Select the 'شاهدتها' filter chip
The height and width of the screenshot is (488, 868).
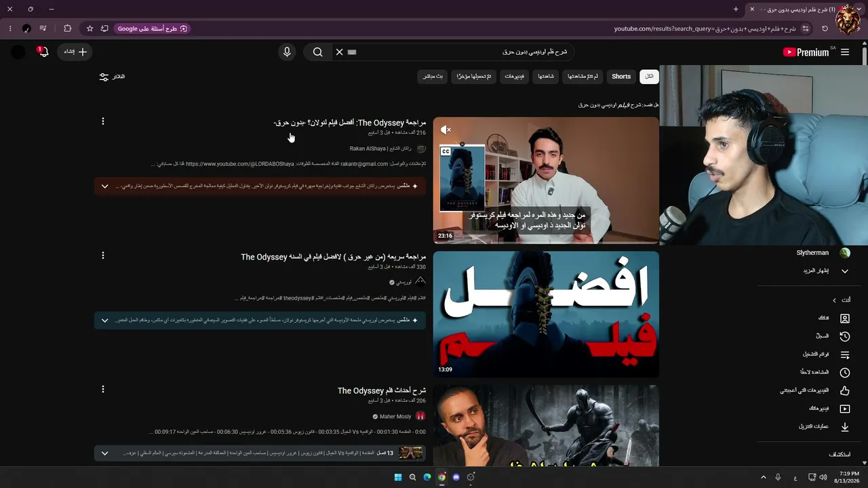click(x=546, y=77)
